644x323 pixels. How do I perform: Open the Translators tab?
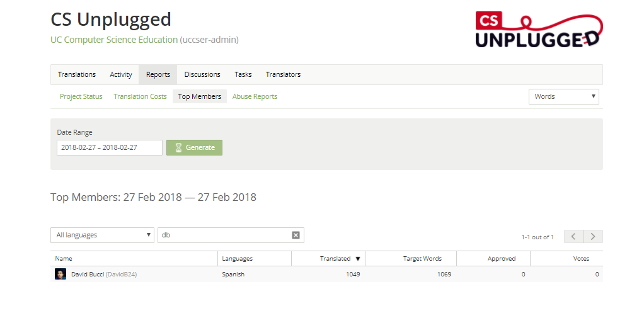[x=283, y=74]
